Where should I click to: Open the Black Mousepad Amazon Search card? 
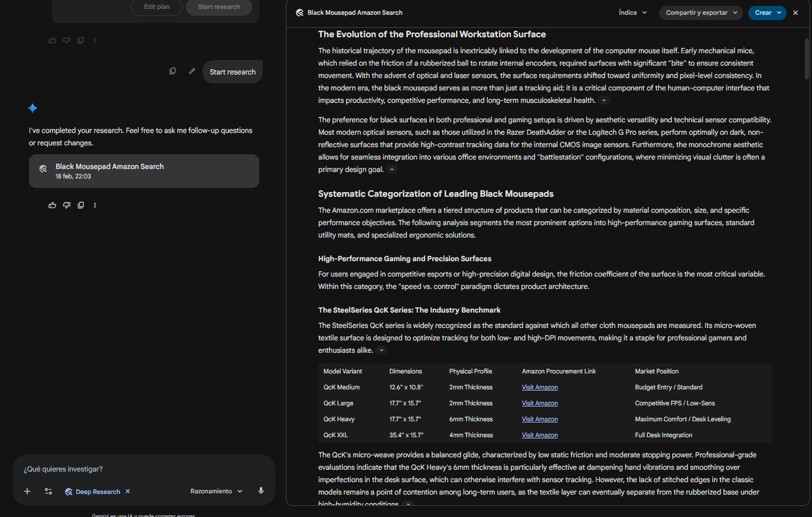(144, 171)
